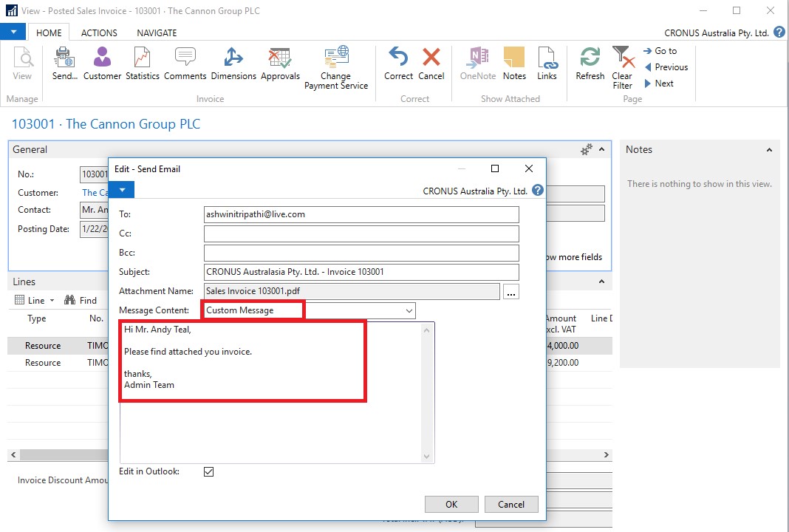Browse attachment with the ellipsis button
This screenshot has height=532, width=789.
tap(510, 293)
